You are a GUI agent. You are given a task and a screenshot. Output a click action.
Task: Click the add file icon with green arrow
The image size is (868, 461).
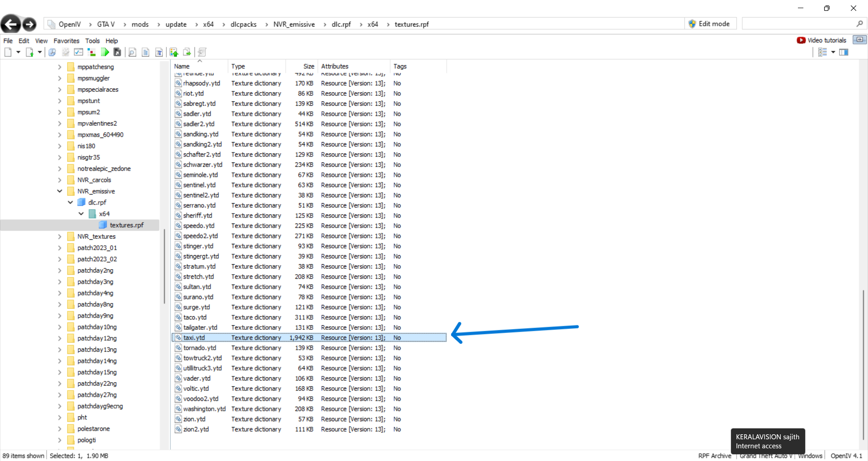(29, 52)
